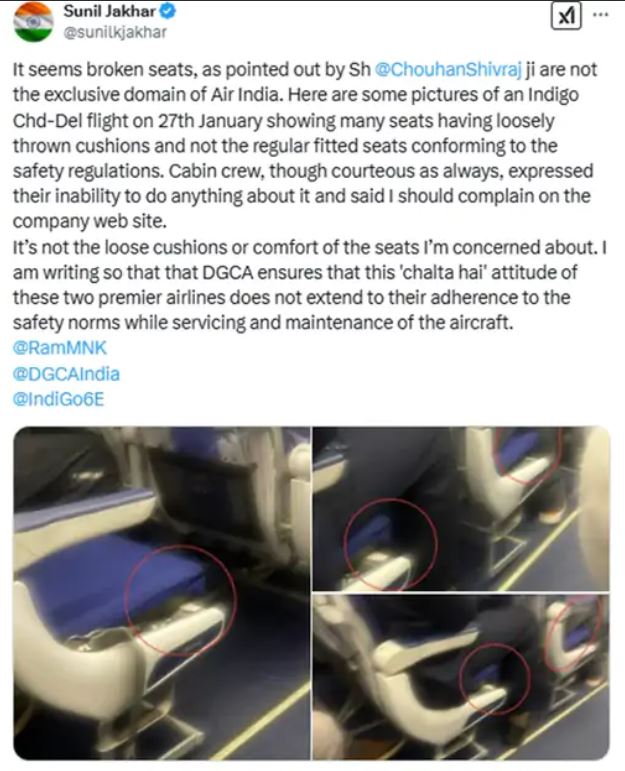The width and height of the screenshot is (625, 771).
Task: Click the Grok xAI icon
Action: tap(566, 16)
